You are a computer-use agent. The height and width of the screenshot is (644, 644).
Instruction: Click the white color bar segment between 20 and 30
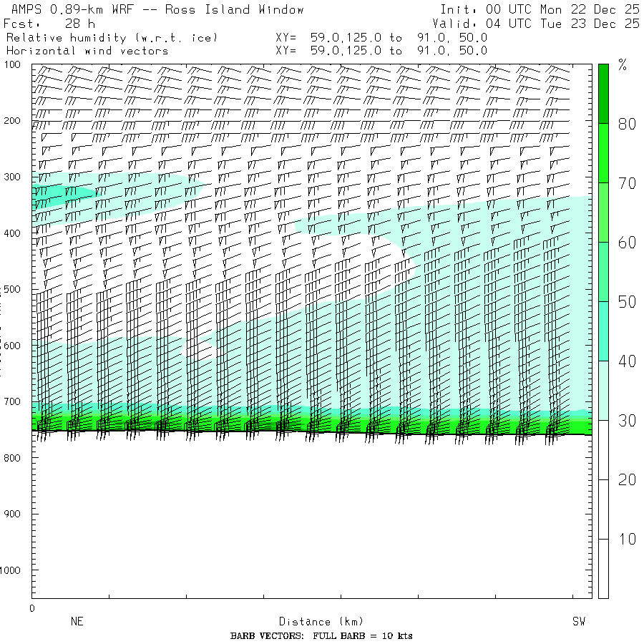(603, 450)
